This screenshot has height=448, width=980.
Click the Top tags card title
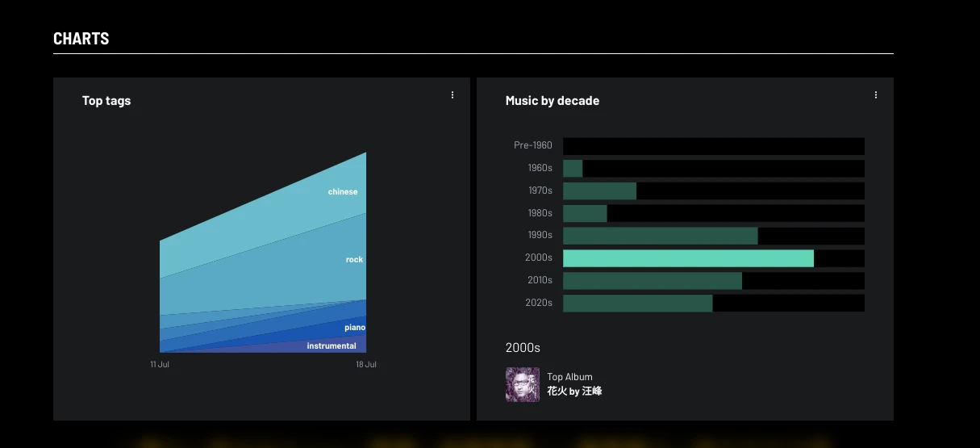pyautogui.click(x=106, y=101)
